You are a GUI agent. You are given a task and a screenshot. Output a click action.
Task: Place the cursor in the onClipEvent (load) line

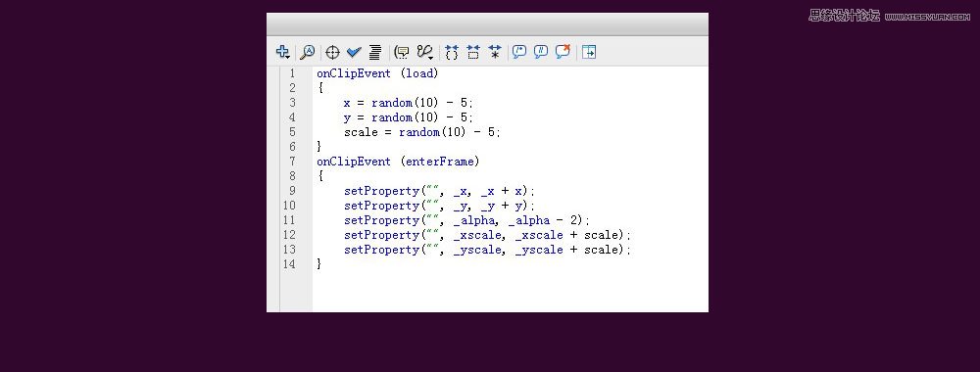coord(377,73)
